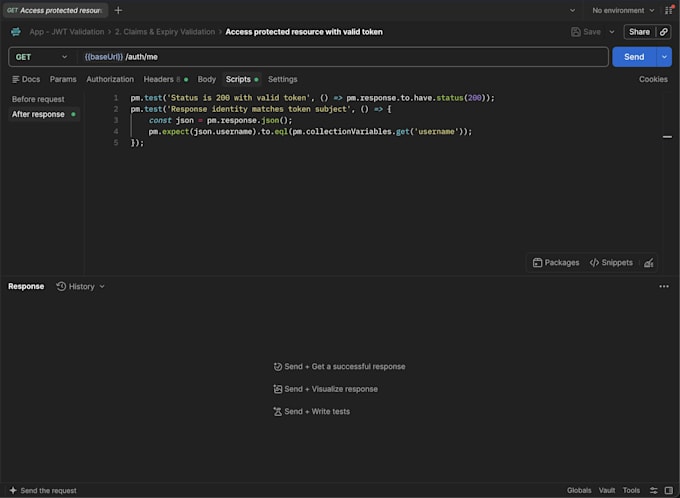Open the GET method dropdown
680x498 pixels.
42,57
